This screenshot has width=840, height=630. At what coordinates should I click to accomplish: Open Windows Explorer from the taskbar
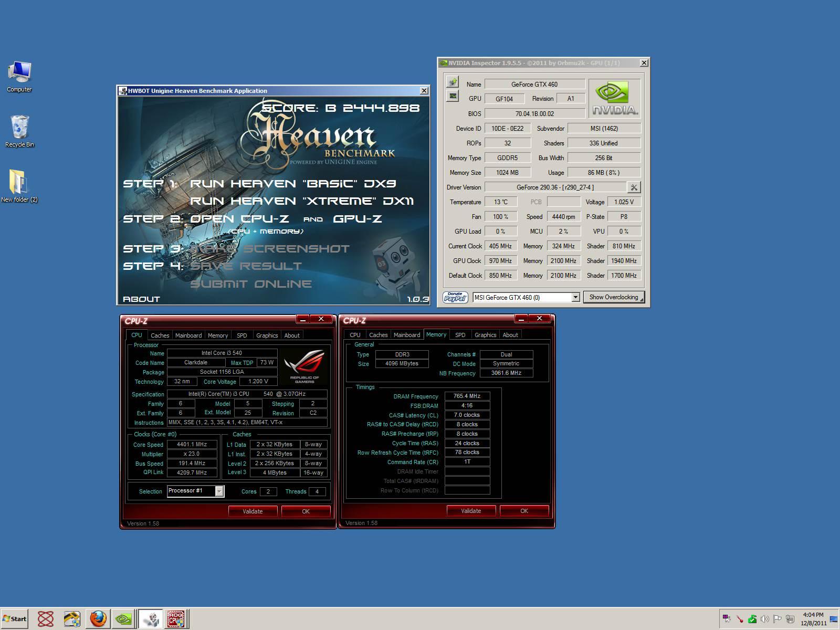pyautogui.click(x=72, y=619)
